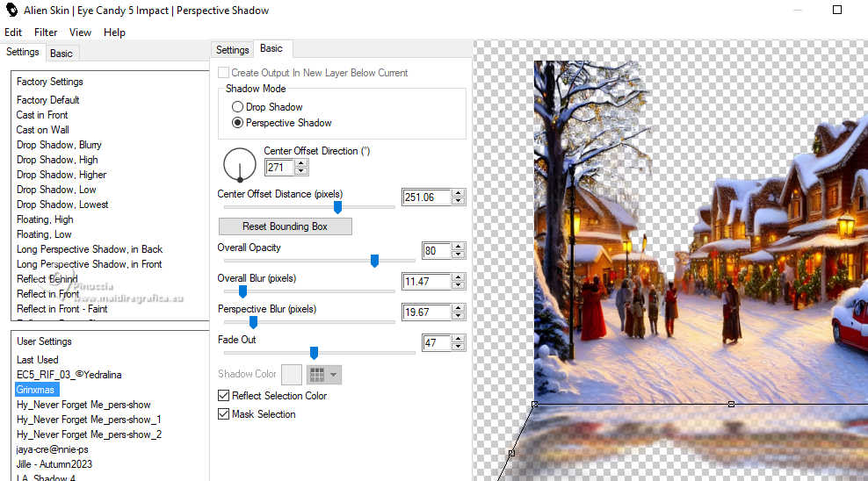Select the Jille - Autumn2023 user setting
The image size is (868, 481).
54,464
